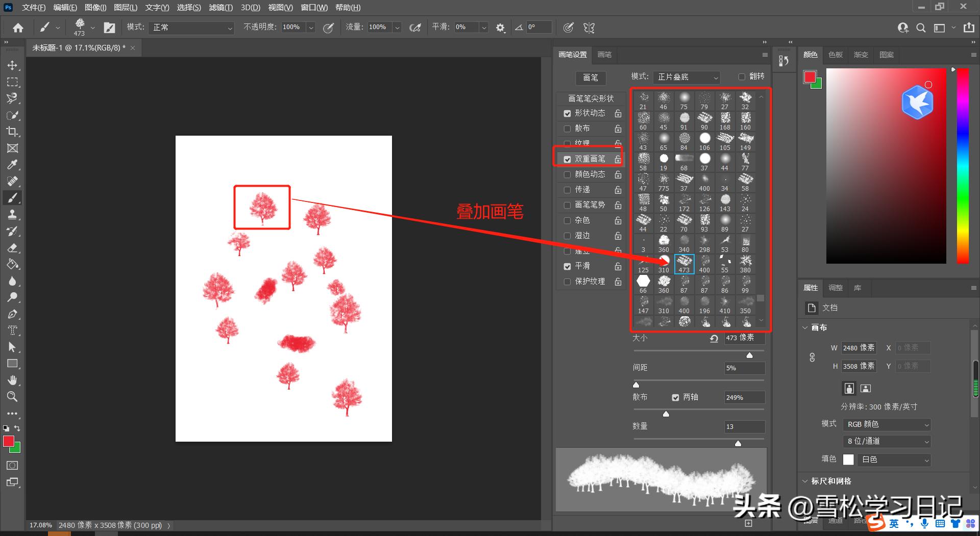Click the foreground color swatch

(x=8, y=442)
